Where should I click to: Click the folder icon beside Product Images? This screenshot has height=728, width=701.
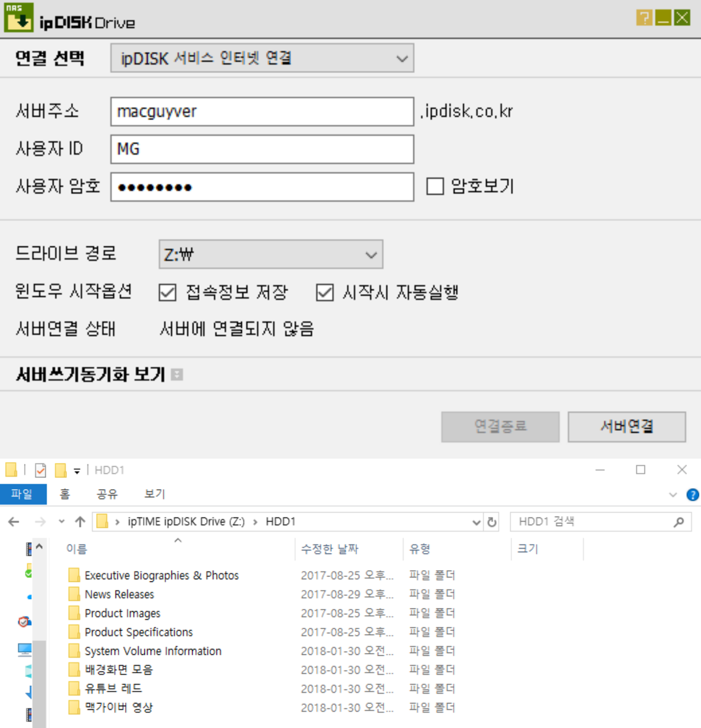coord(74,613)
